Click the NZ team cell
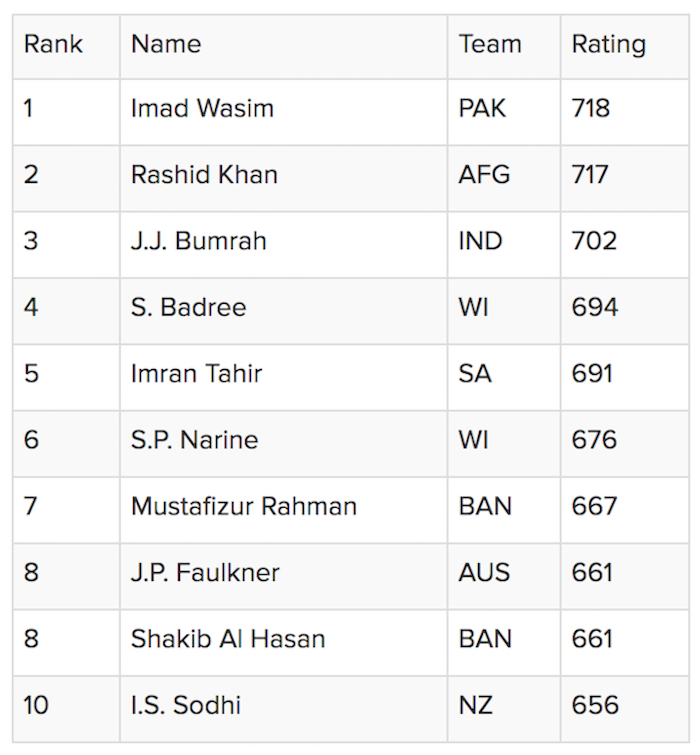This screenshot has width=700, height=755. tap(476, 705)
